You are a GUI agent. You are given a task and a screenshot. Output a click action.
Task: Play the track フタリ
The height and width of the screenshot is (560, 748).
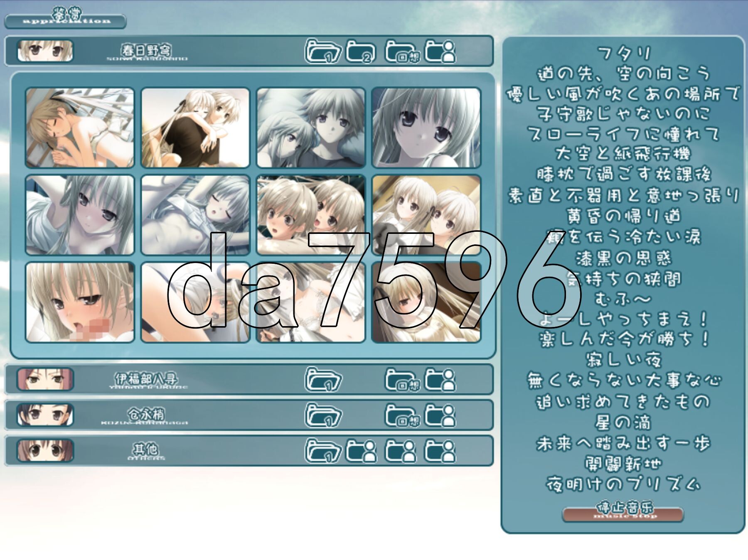(623, 53)
